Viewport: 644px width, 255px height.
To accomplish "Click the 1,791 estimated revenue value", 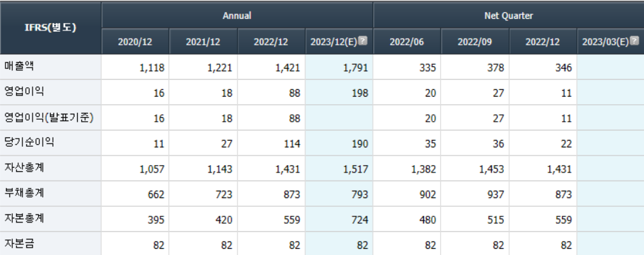I will click(x=356, y=68).
